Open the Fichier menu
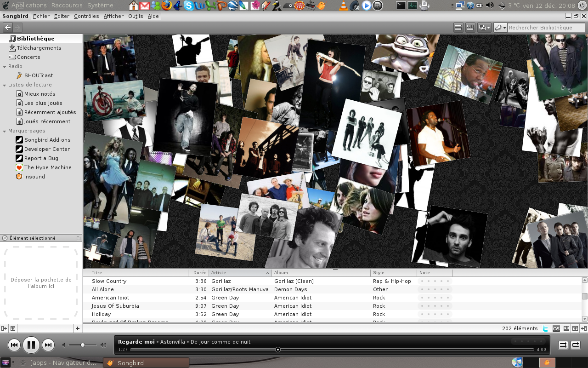This screenshot has height=368, width=588. tap(41, 16)
